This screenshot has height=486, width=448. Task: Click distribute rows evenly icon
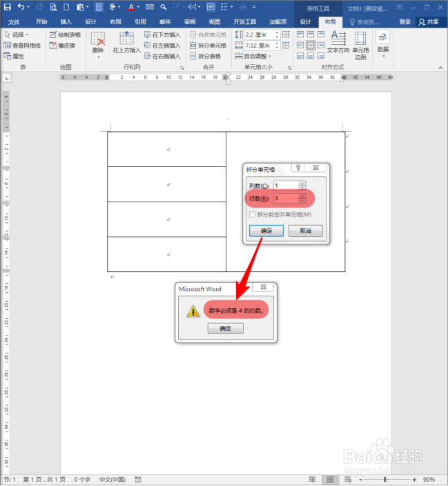[x=286, y=35]
